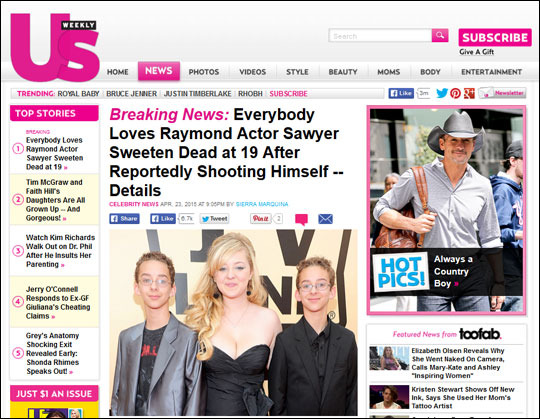Open top story about Sawyer Sweeten
This screenshot has width=540, height=419.
[x=54, y=154]
